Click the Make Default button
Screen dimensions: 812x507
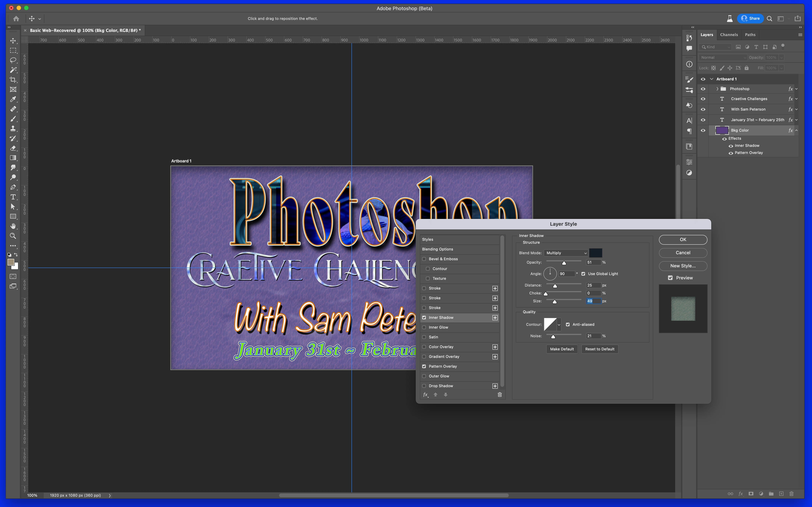coord(562,349)
